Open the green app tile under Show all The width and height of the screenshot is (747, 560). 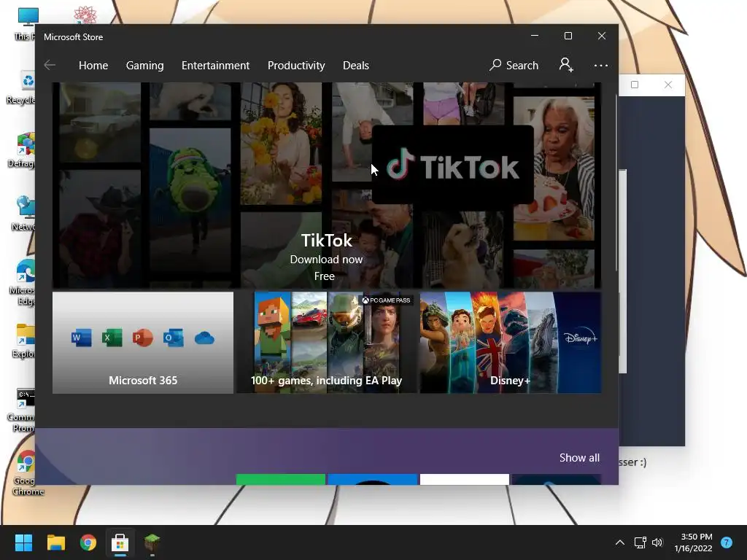pos(281,479)
